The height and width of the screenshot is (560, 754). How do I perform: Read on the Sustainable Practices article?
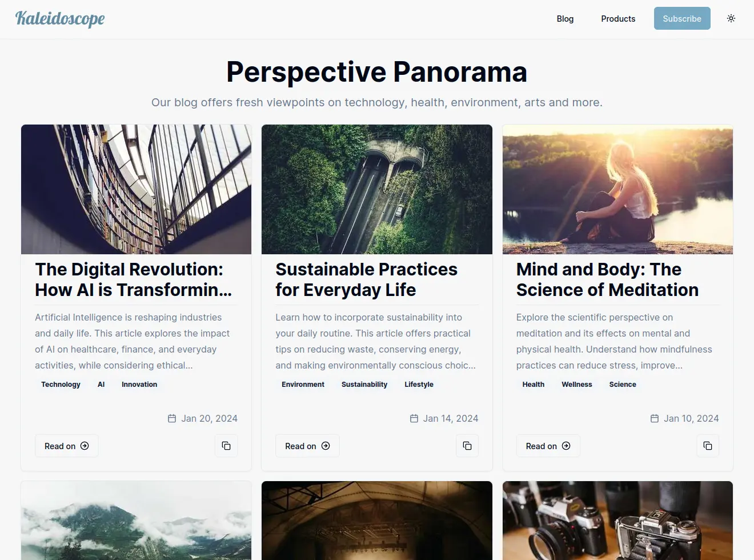[307, 446]
